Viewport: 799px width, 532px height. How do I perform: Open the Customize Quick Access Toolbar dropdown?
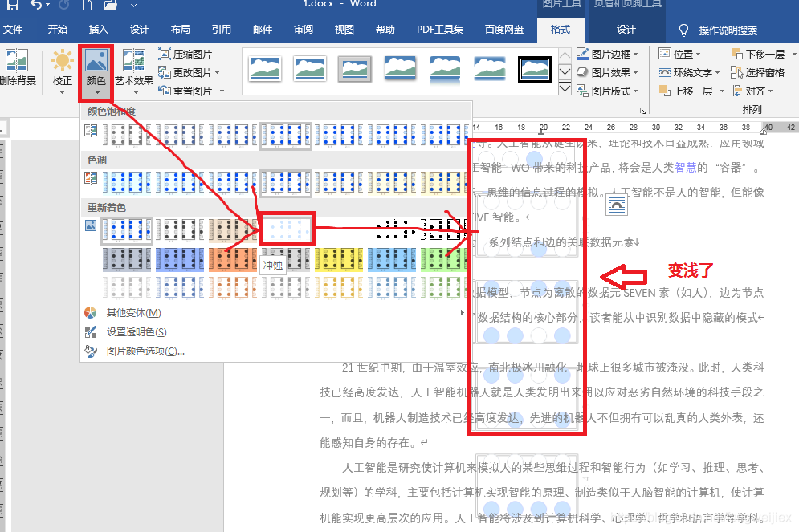point(133,5)
